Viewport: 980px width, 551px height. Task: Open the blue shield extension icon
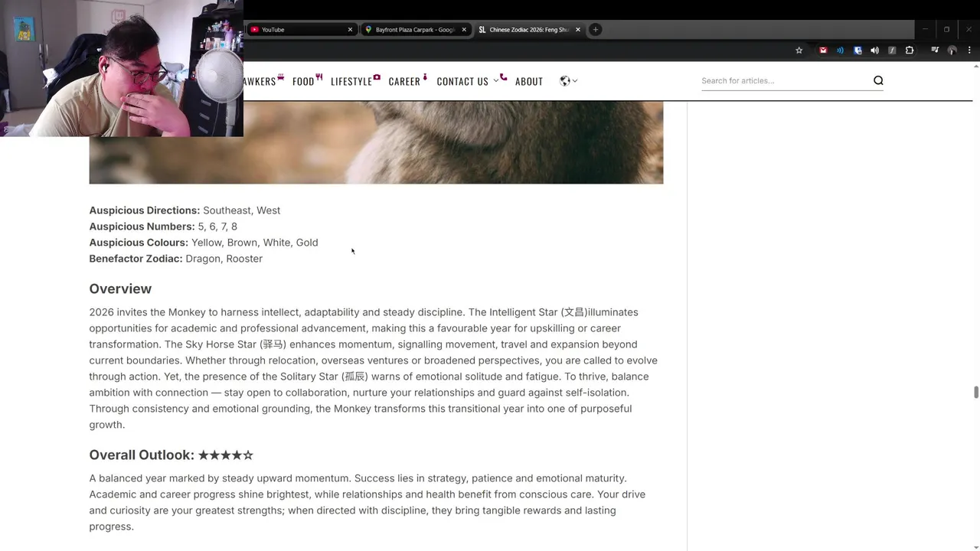click(857, 51)
